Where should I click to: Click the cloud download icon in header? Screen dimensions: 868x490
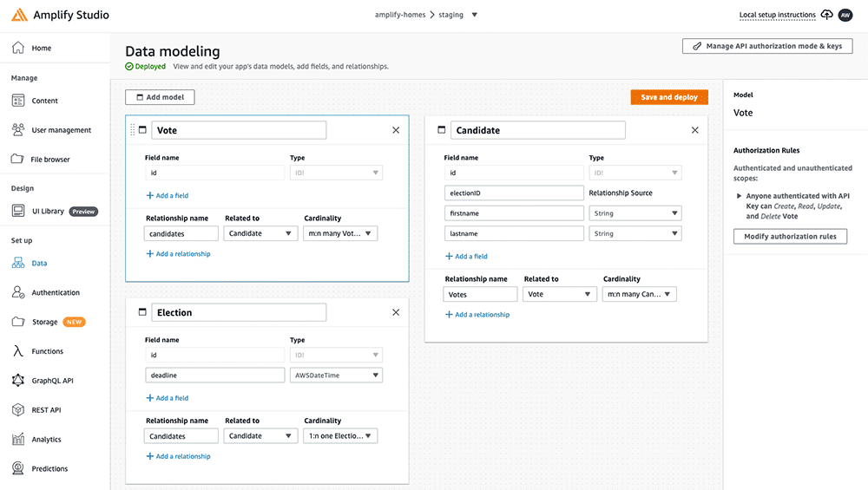(826, 15)
